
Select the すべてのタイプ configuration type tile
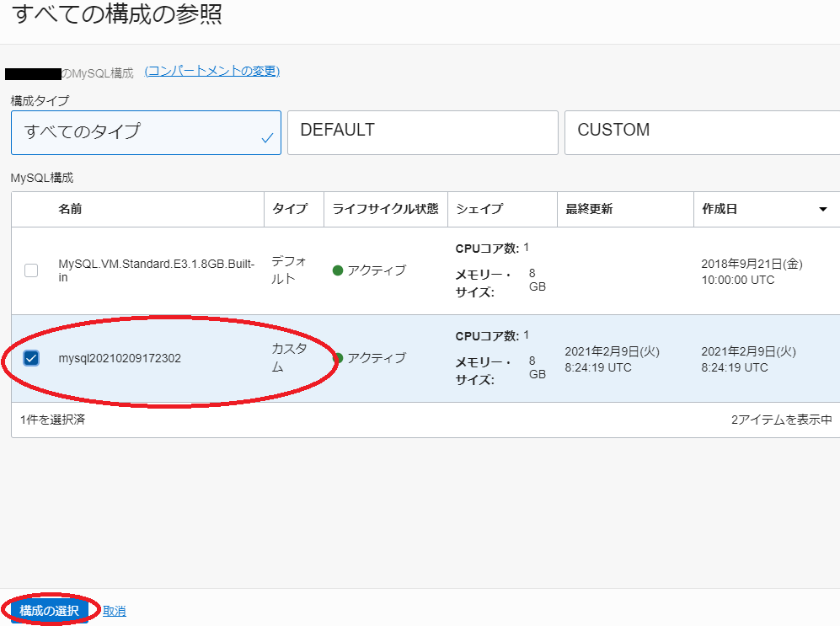point(146,133)
